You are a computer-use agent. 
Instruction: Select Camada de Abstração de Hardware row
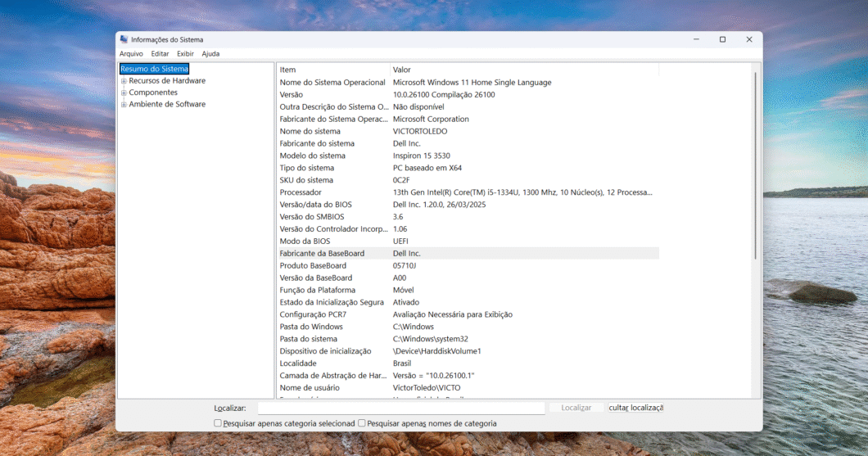tap(468, 375)
